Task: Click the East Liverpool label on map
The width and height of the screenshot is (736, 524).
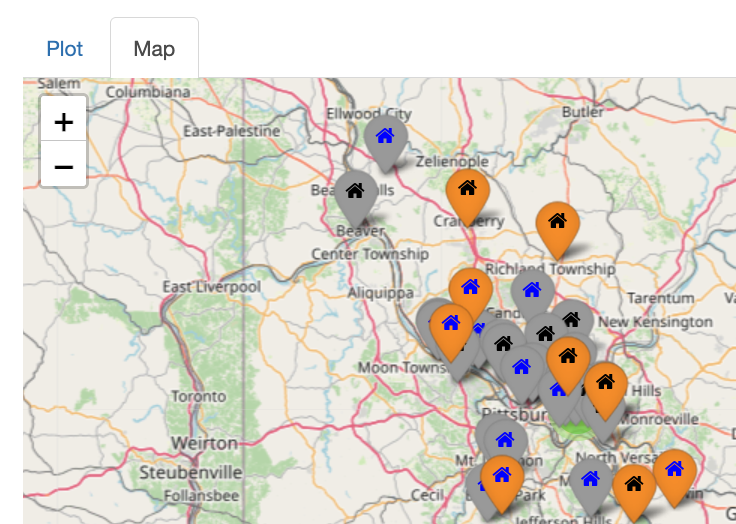Action: click(x=212, y=286)
